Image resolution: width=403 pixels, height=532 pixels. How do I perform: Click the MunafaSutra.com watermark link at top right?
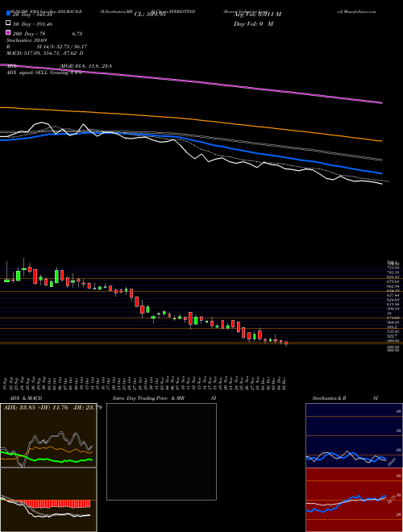356,11
